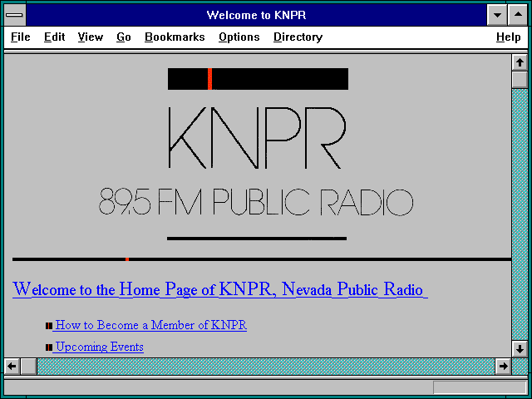Click the horizontal scrollbar thumb
Viewport: 532px width, 399px height.
[x=29, y=367]
